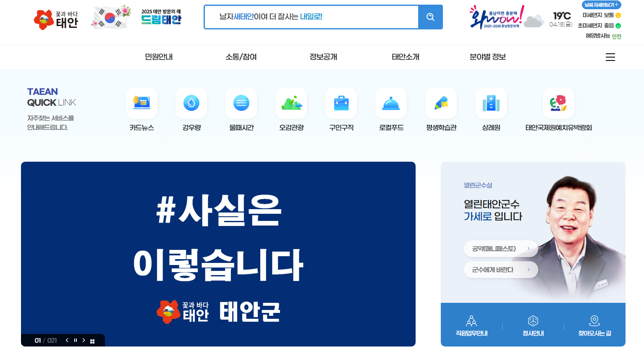Open the 정보공개 menu
The width and height of the screenshot is (644, 357).
click(x=323, y=57)
